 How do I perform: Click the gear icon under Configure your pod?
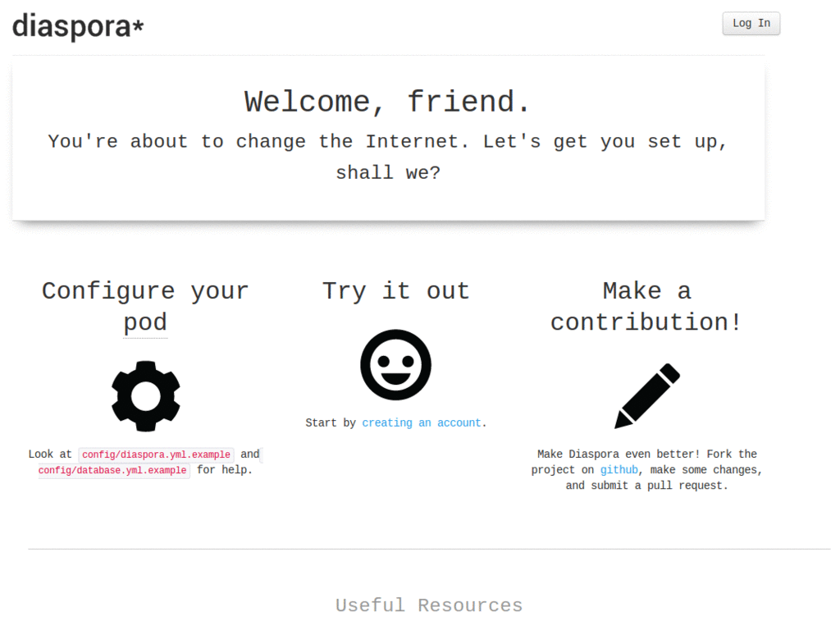146,396
